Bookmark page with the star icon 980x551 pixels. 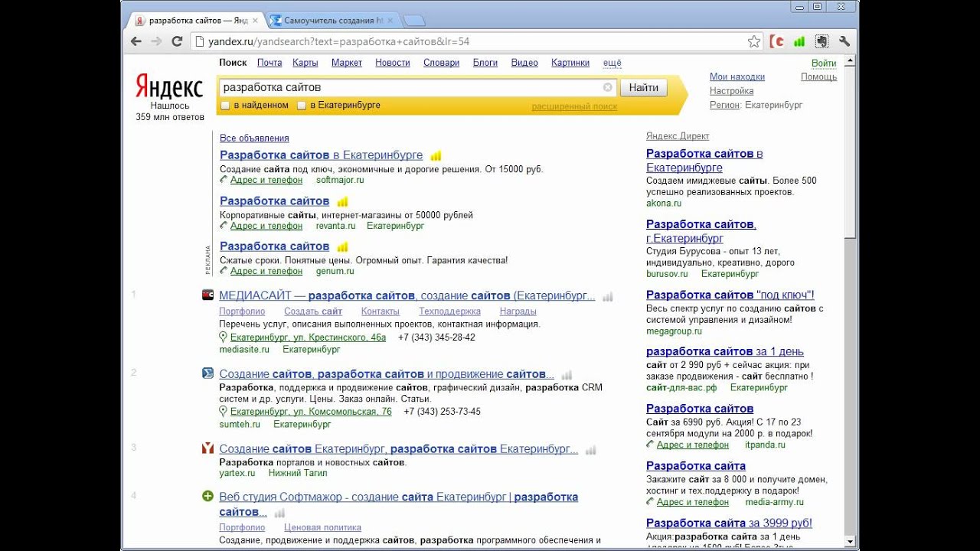point(754,41)
